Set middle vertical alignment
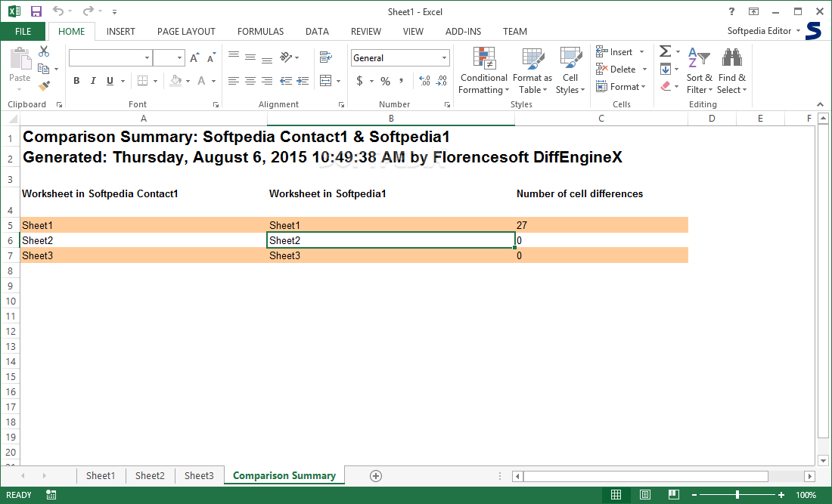Image resolution: width=832 pixels, height=504 pixels. pyautogui.click(x=250, y=57)
